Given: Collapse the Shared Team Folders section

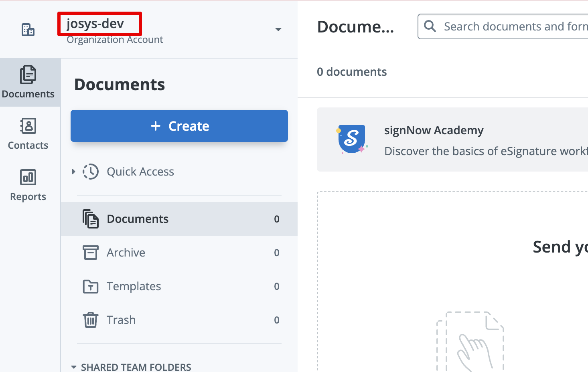Looking at the screenshot, I should (x=74, y=367).
